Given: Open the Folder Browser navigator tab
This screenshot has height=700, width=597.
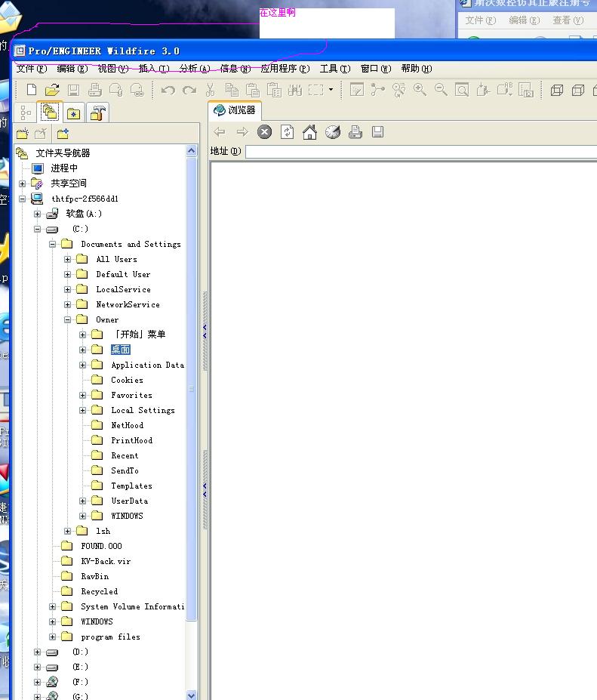Looking at the screenshot, I should click(50, 112).
